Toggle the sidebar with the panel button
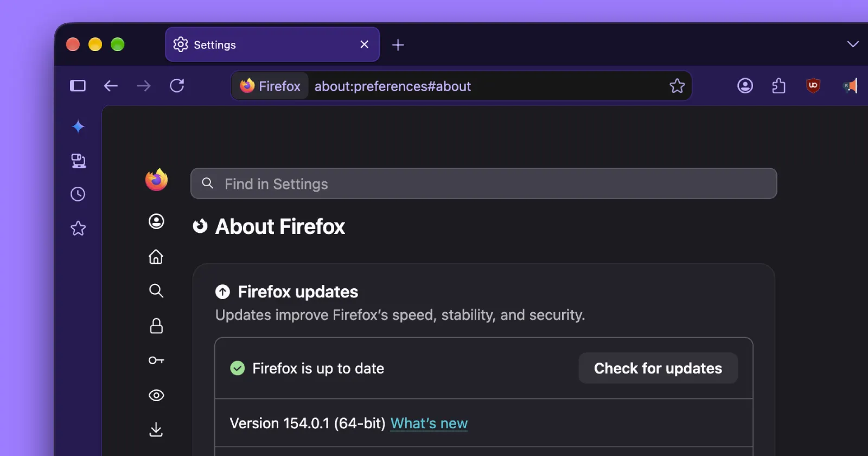The width and height of the screenshot is (868, 456). 78,86
